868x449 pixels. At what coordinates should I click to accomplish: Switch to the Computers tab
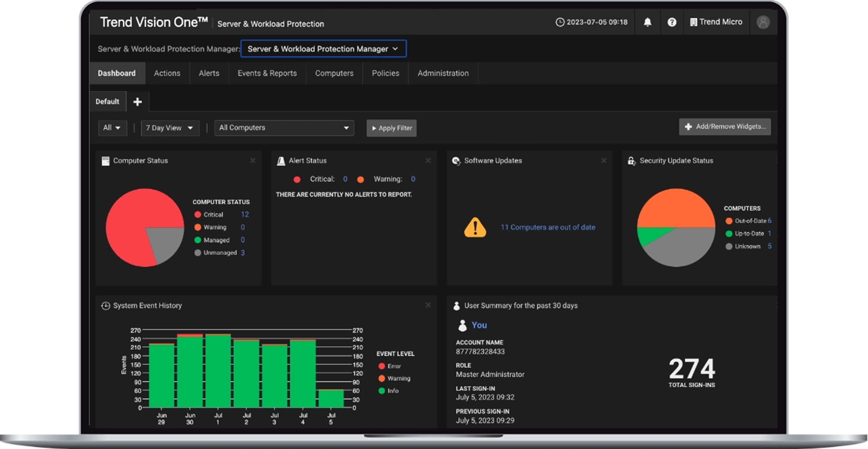click(x=334, y=73)
